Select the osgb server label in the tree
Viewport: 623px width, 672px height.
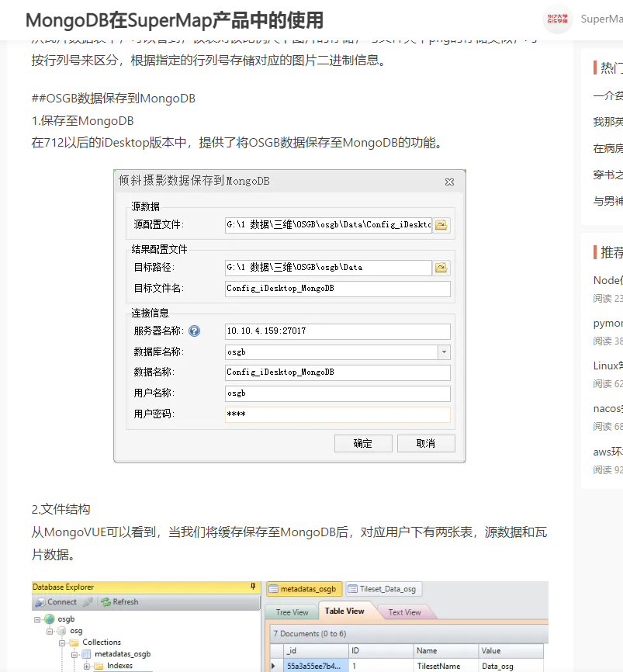66,619
